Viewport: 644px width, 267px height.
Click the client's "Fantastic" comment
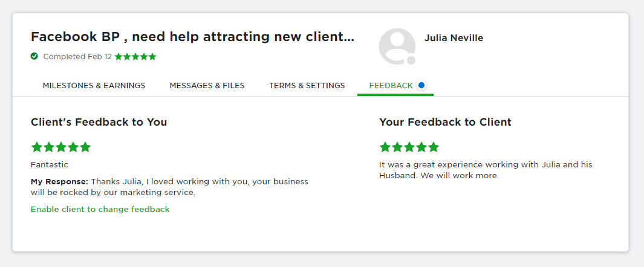click(50, 164)
